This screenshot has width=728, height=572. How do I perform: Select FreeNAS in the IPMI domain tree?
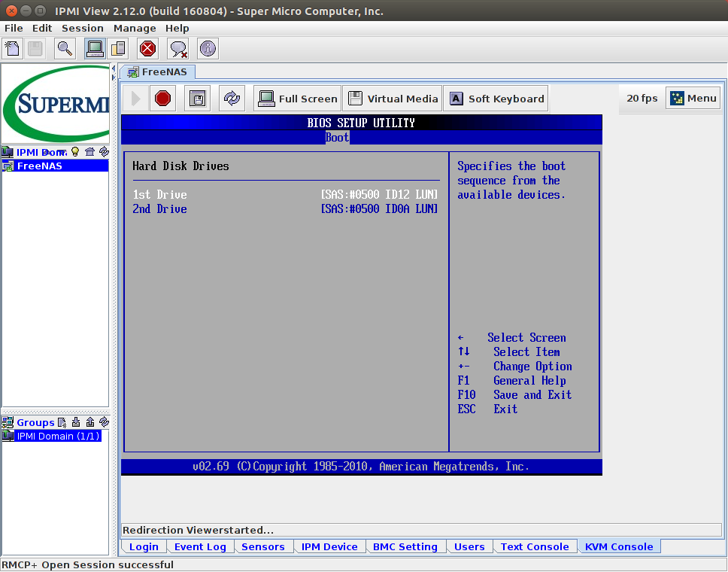coord(39,166)
